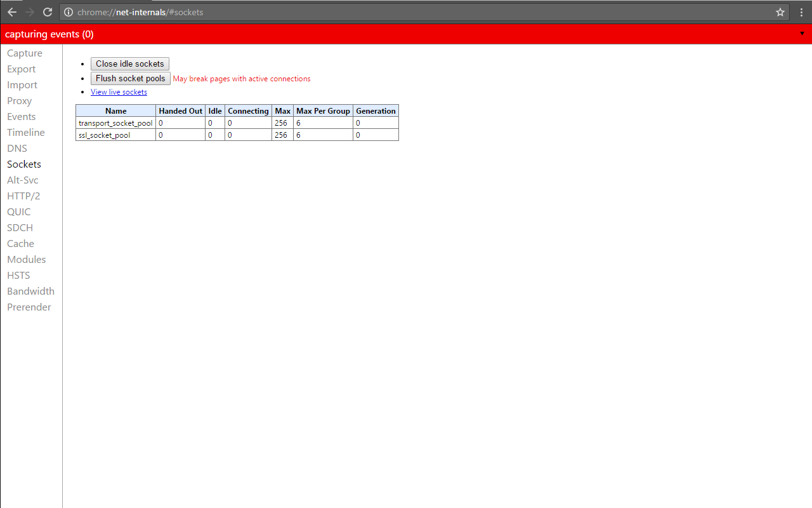Open the Modules tab

pyautogui.click(x=27, y=260)
